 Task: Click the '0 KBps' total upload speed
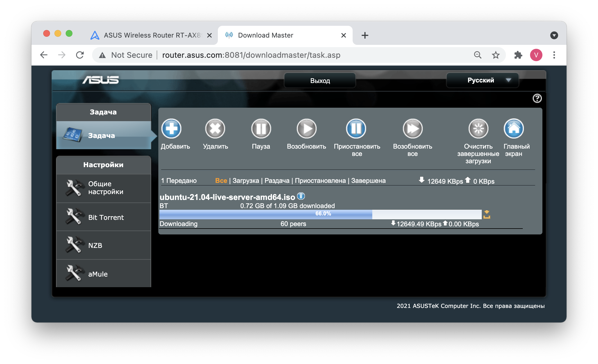click(x=484, y=181)
